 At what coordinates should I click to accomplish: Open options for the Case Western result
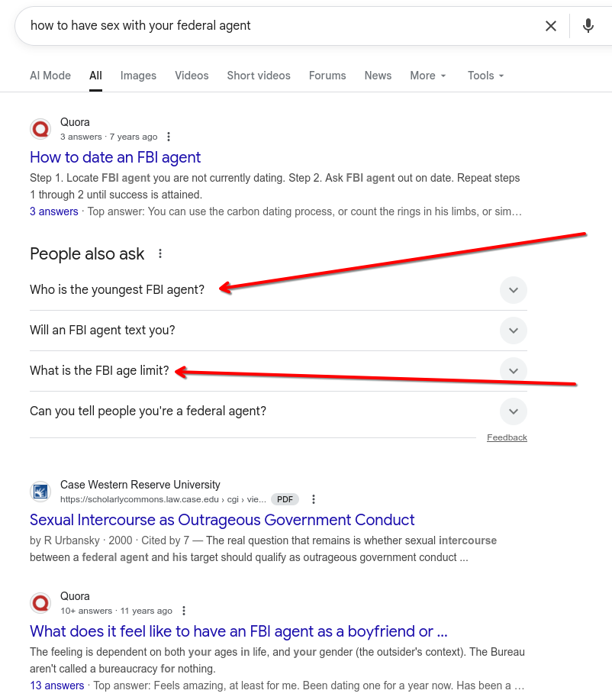tap(314, 499)
